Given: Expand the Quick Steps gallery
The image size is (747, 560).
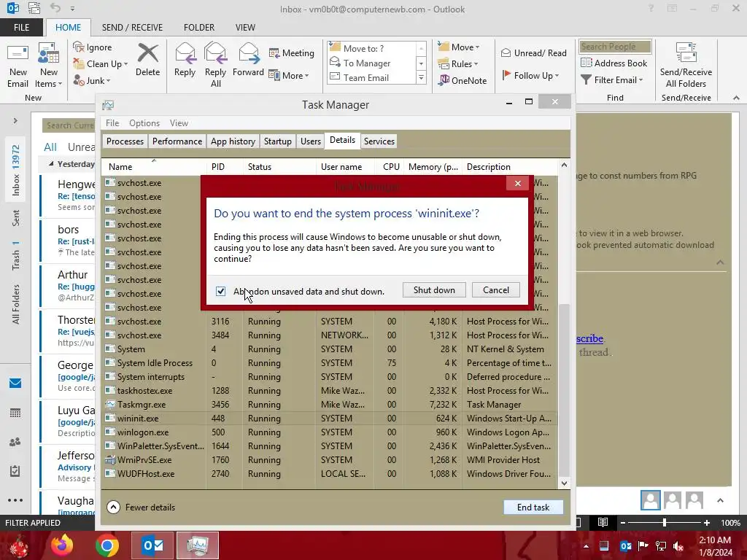Looking at the screenshot, I should (421, 77).
